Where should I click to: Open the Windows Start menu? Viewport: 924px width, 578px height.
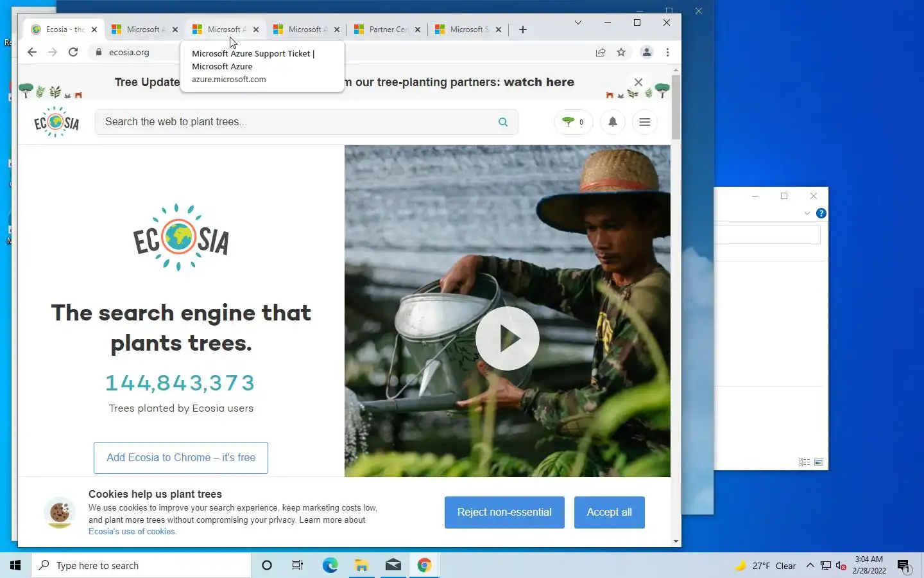coord(15,565)
